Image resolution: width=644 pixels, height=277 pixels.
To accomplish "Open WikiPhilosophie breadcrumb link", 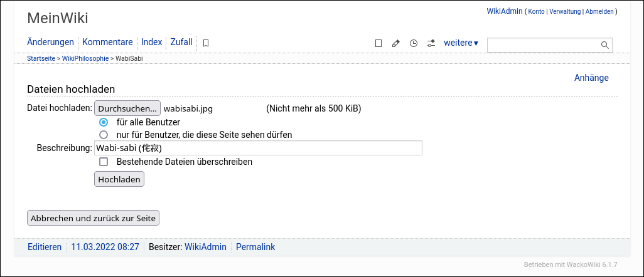I will coord(85,58).
